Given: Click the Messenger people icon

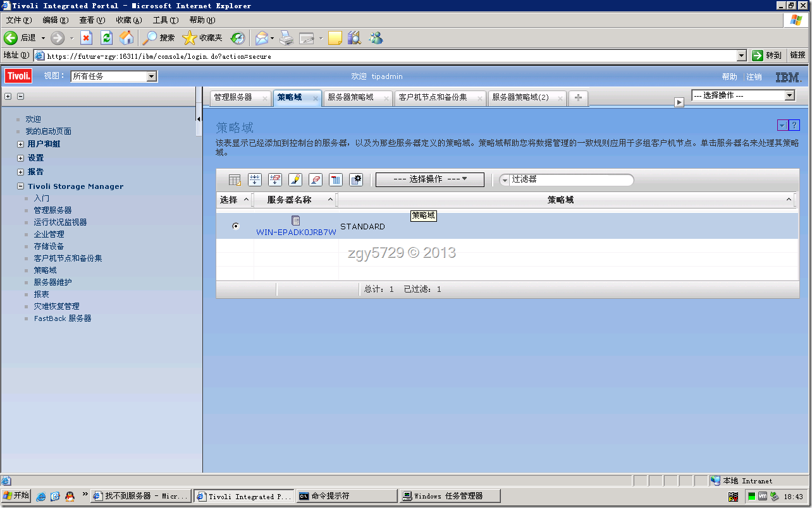Looking at the screenshot, I should [376, 38].
